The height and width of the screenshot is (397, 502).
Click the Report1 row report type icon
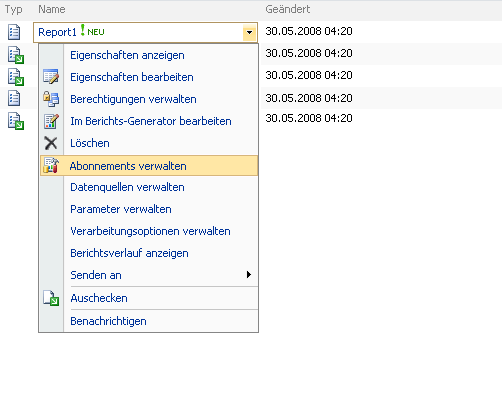pos(14,32)
